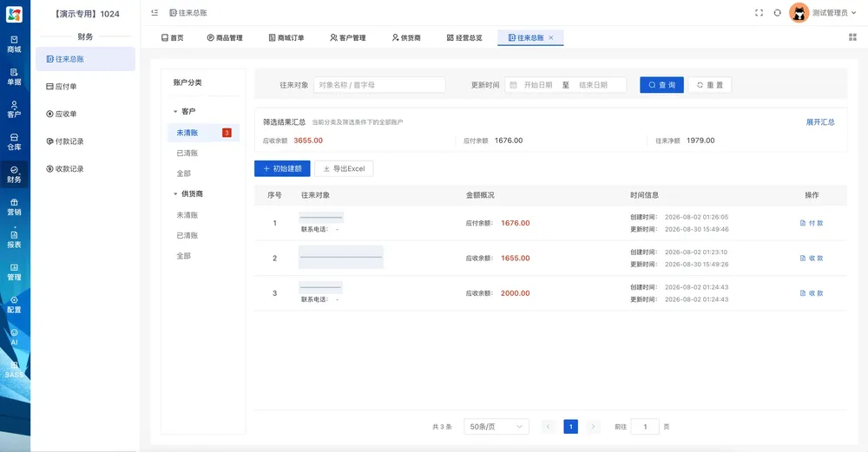This screenshot has width=868, height=452.
Task: Select page 1 in pagination
Action: click(571, 427)
